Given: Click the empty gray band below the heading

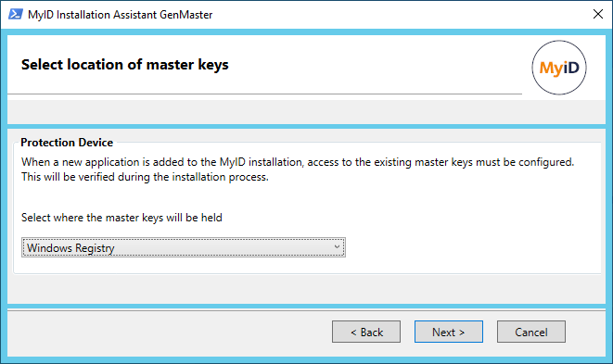Looking at the screenshot, I should 306,112.
